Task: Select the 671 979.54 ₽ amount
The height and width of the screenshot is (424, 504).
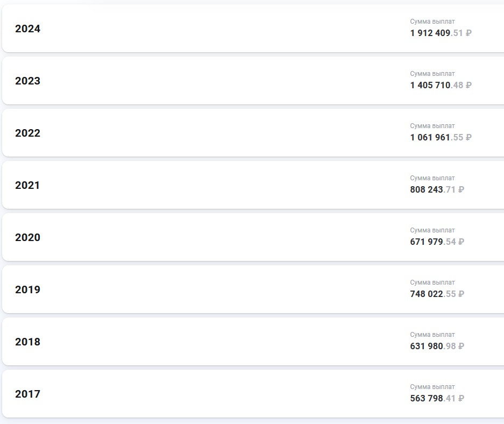Action: pyautogui.click(x=437, y=242)
